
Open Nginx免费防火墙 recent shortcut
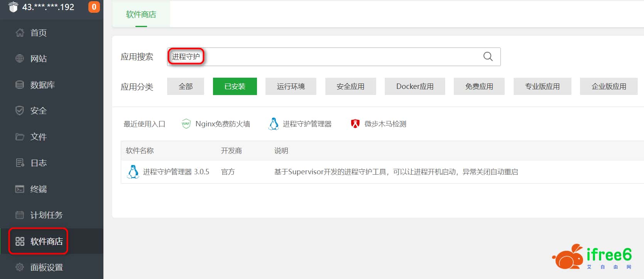[222, 124]
